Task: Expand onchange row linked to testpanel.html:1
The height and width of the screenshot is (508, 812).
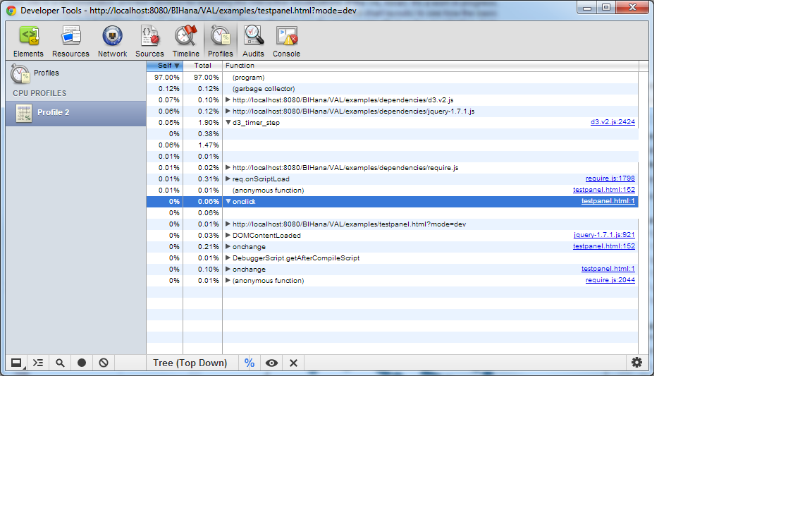Action: [228, 269]
